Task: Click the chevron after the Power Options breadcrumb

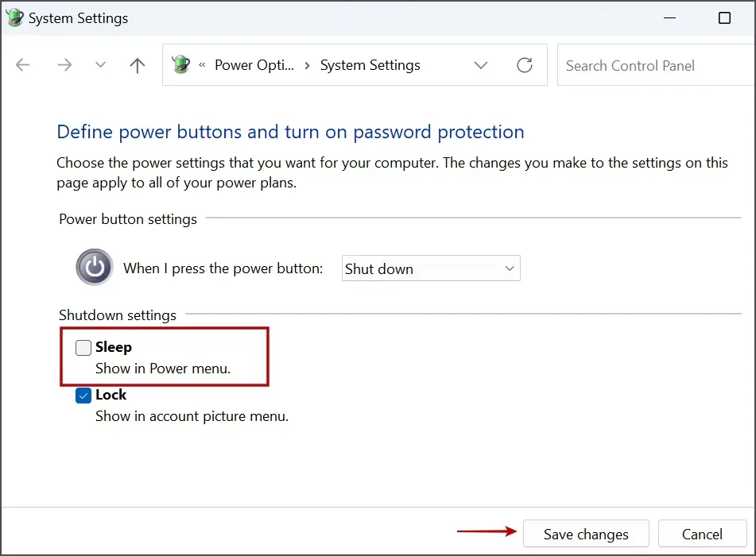Action: [x=306, y=65]
